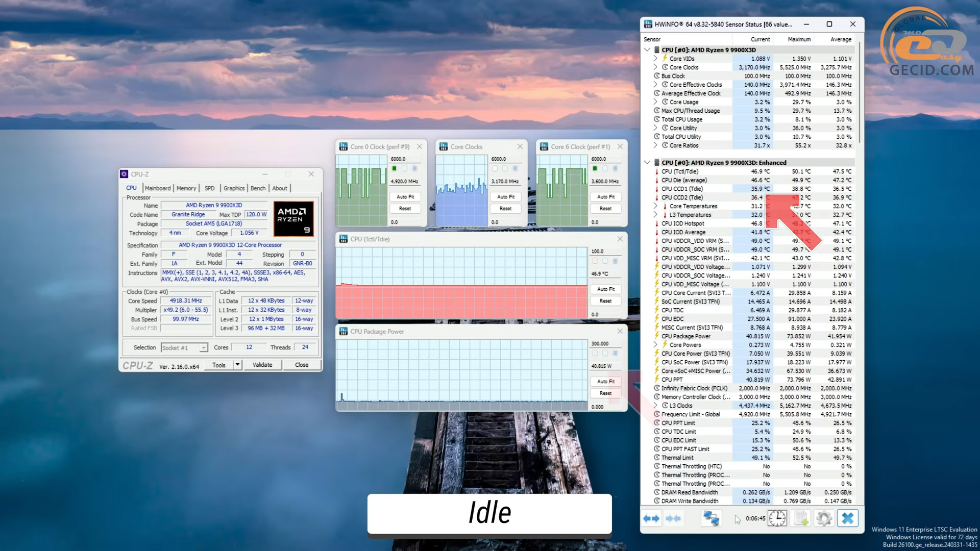The width and height of the screenshot is (980, 551).
Task: Toggle the middle checkbox in Core Clocks graph
Action: (505, 168)
